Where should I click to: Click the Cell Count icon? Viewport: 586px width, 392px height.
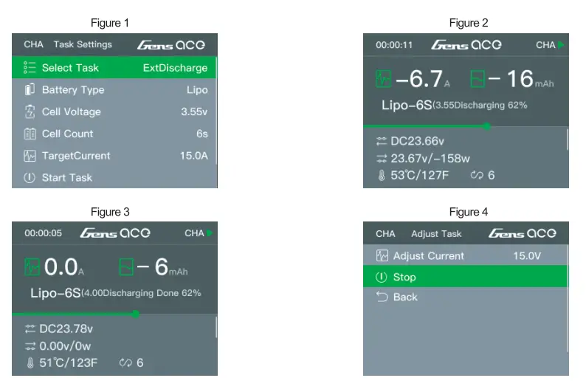(30, 134)
